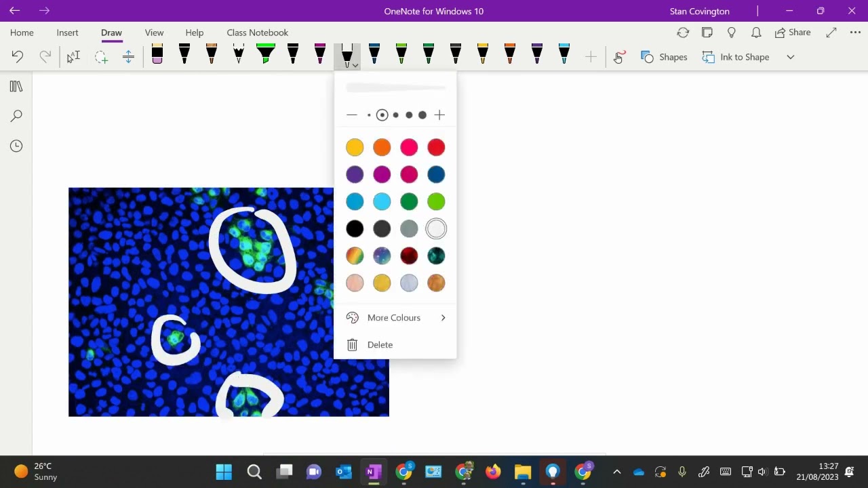Viewport: 868px width, 488px height.
Task: Expand the Draw ribbon overflow chevron
Action: [791, 57]
